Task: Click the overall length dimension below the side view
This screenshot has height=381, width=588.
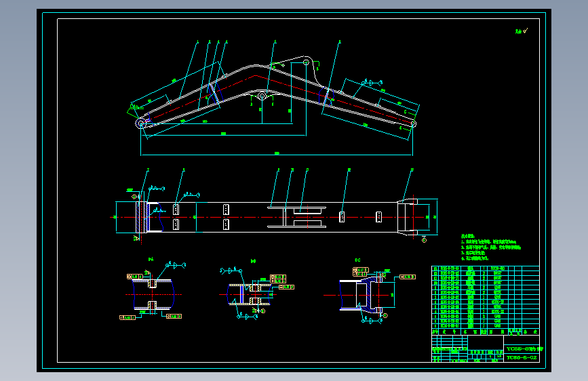Action: (x=277, y=153)
